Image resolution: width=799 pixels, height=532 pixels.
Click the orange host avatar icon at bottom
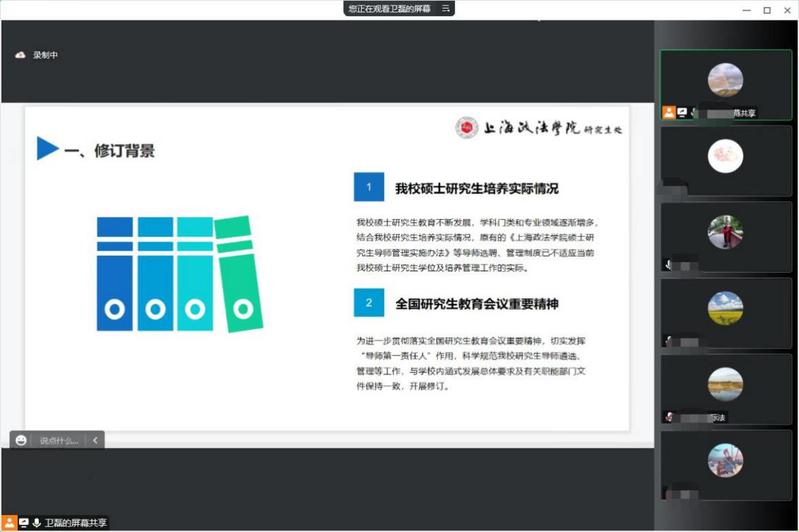point(9,523)
